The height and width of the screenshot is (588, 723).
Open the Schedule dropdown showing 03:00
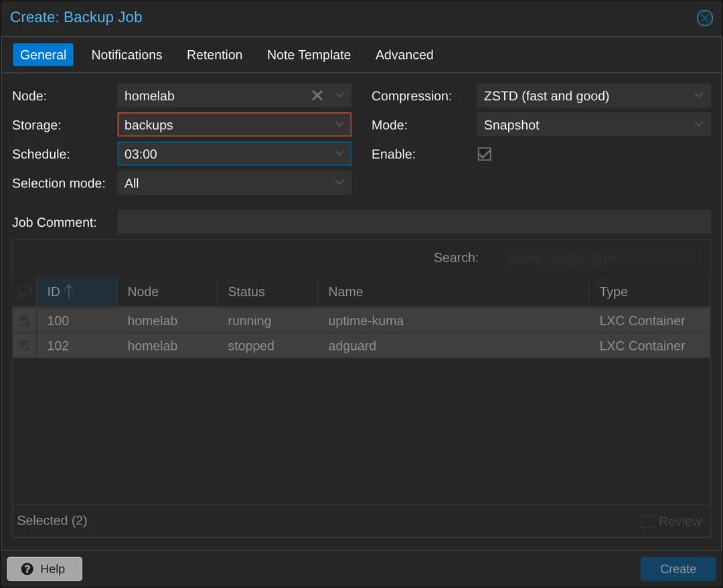(x=234, y=153)
